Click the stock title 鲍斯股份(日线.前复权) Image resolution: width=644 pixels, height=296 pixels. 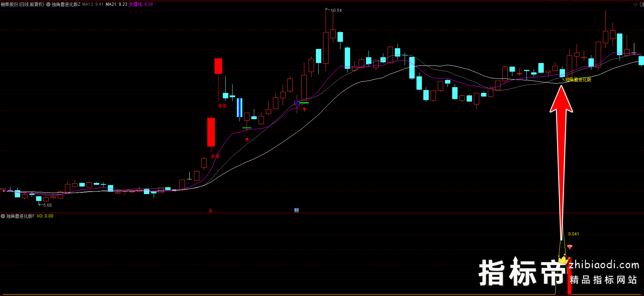(22, 4)
